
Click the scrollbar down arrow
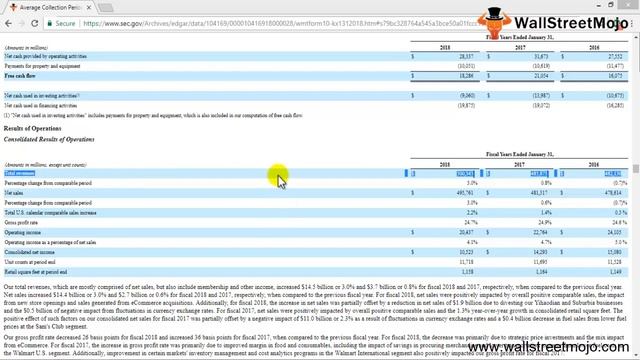pos(636,356)
